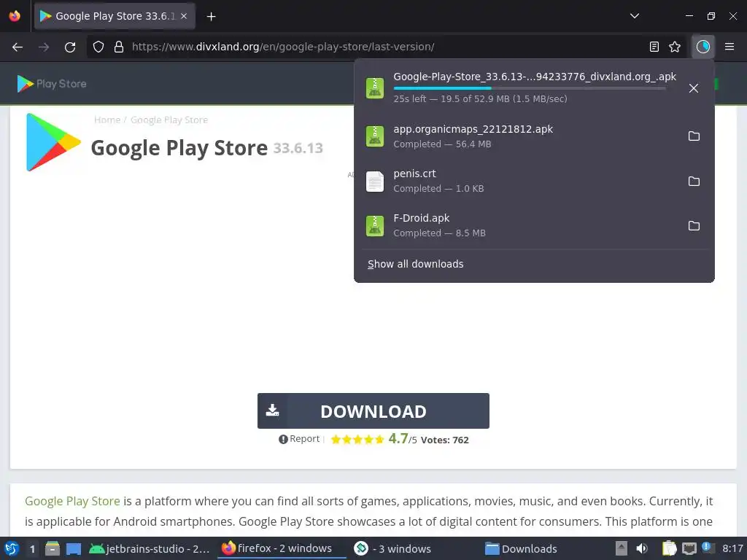Click the eject removable media tray icon

(x=622, y=548)
